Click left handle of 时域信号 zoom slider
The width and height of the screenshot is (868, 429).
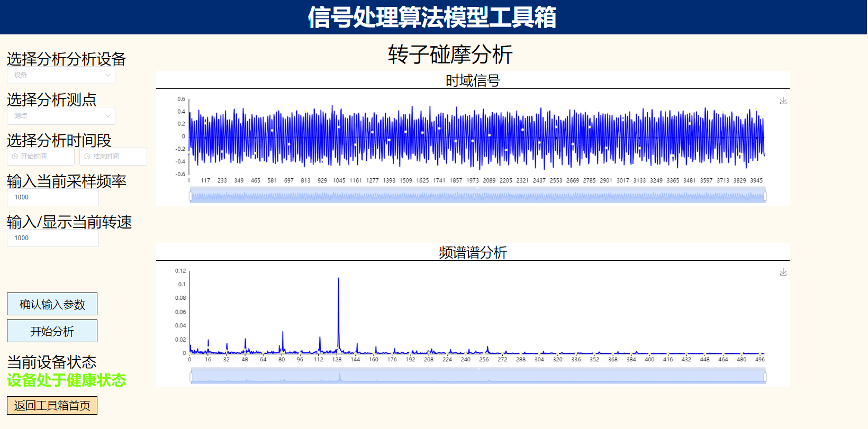(x=191, y=196)
